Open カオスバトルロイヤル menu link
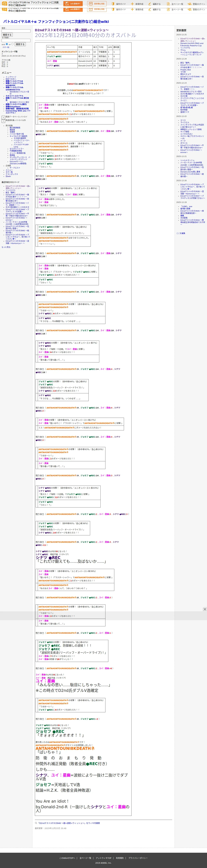 [15, 96]
